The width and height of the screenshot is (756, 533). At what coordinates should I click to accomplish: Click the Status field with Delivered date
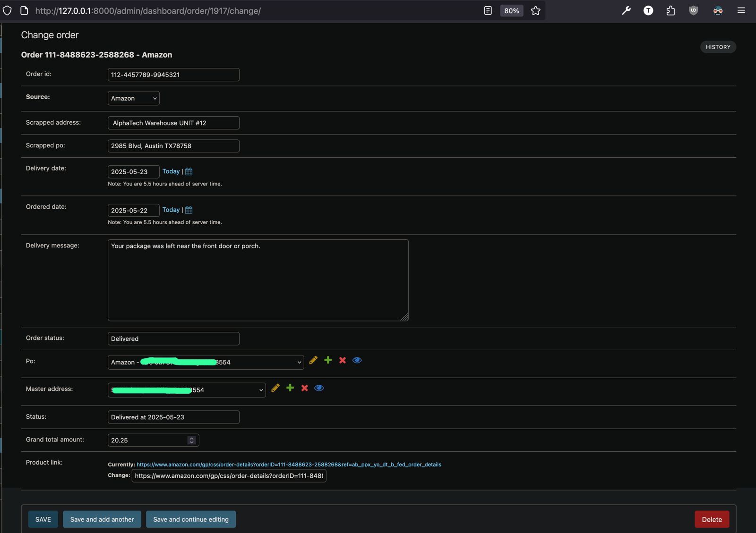tap(173, 417)
